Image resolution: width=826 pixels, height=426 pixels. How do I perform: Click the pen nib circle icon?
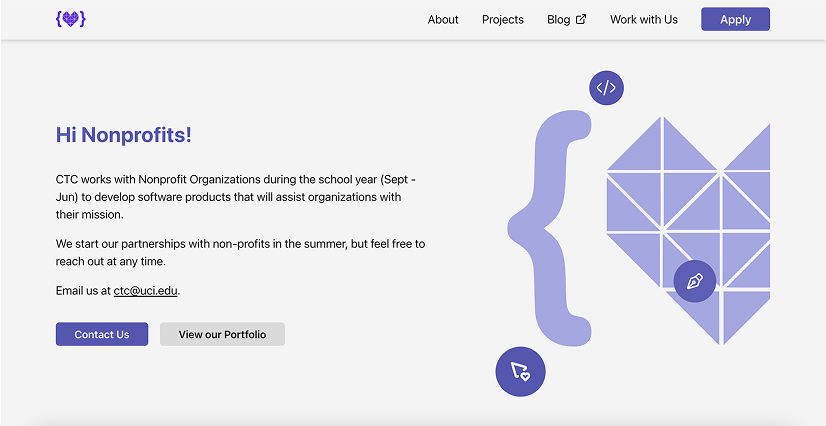pyautogui.click(x=695, y=281)
